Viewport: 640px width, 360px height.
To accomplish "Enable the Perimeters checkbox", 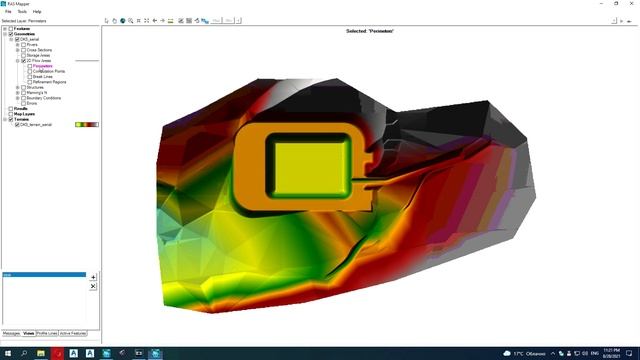I will pos(30,66).
